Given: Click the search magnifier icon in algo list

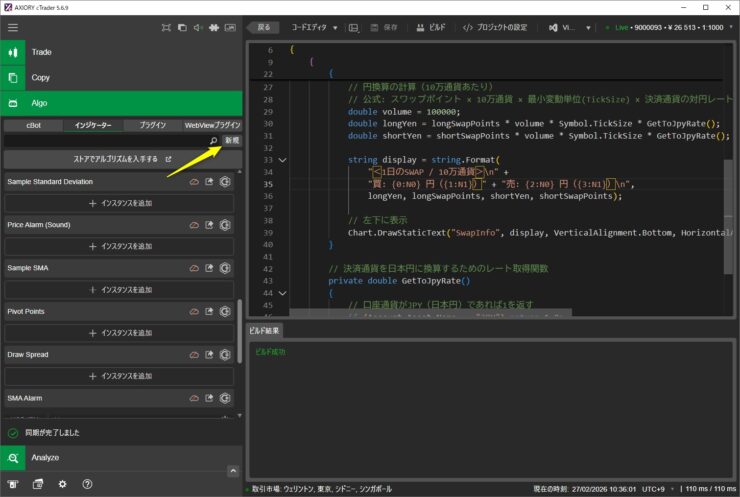Looking at the screenshot, I should point(213,141).
